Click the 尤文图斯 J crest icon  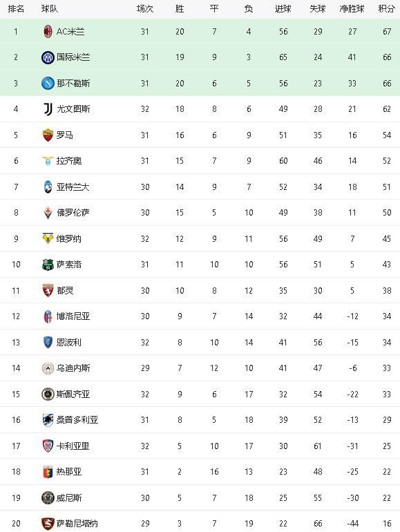(x=48, y=109)
